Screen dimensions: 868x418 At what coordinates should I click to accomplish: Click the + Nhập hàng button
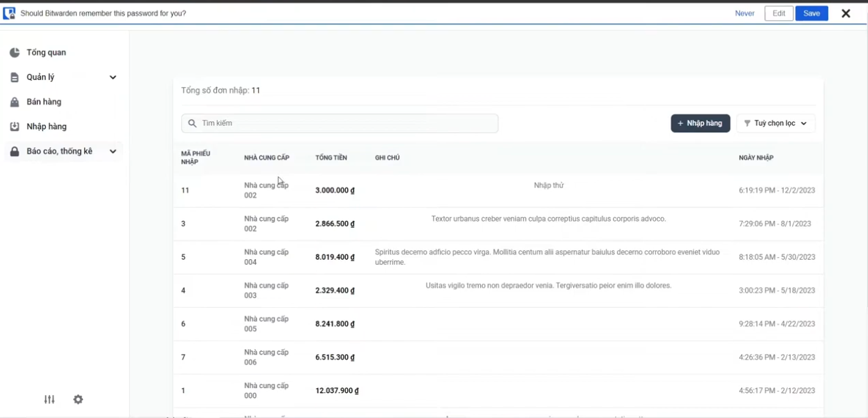[700, 123]
